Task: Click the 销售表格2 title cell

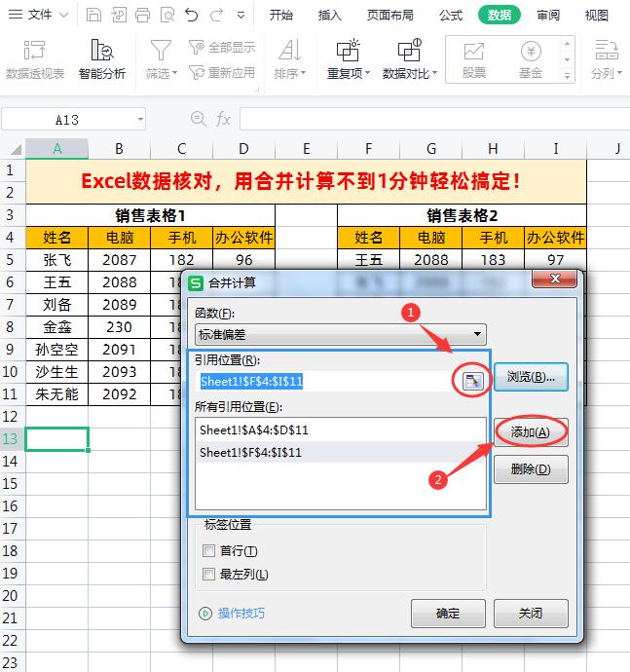Action: pos(462,215)
